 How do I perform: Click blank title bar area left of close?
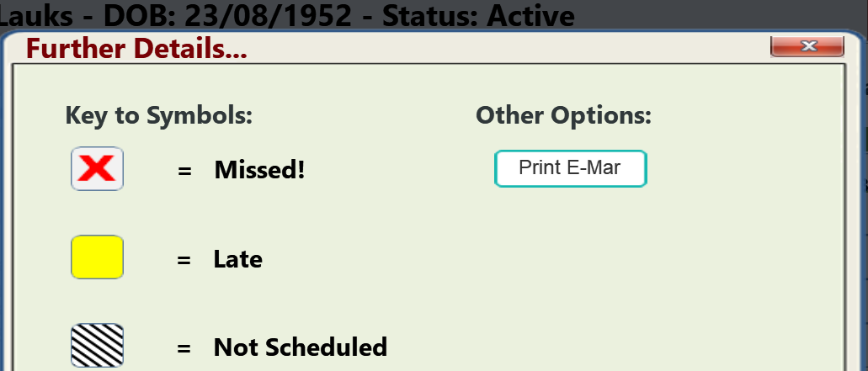coord(498,48)
